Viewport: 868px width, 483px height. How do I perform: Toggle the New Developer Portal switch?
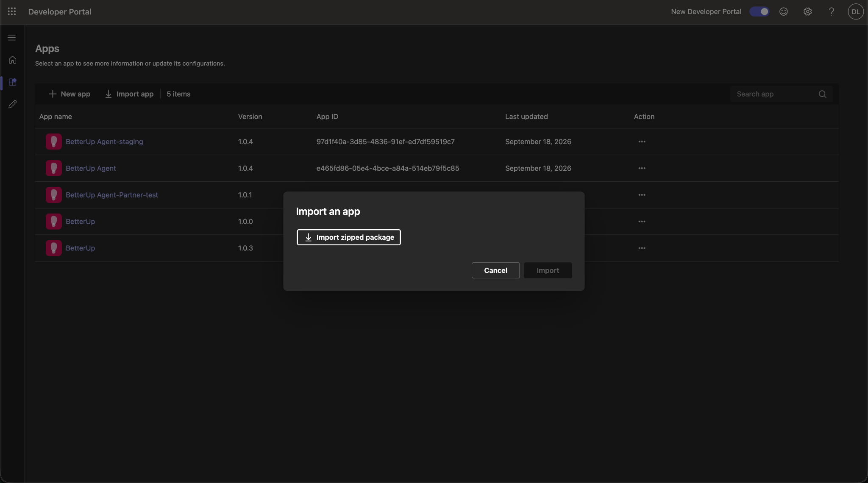coord(759,11)
